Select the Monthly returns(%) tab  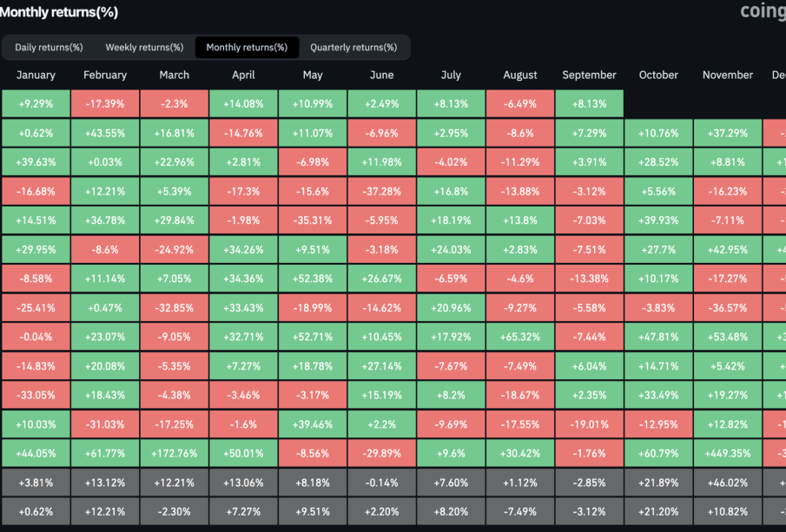point(247,47)
